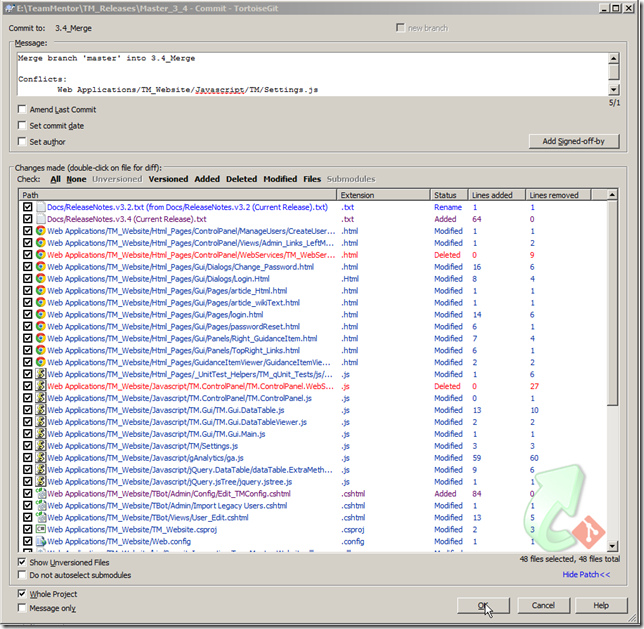
Task: Click the Cancel button
Action: click(543, 605)
